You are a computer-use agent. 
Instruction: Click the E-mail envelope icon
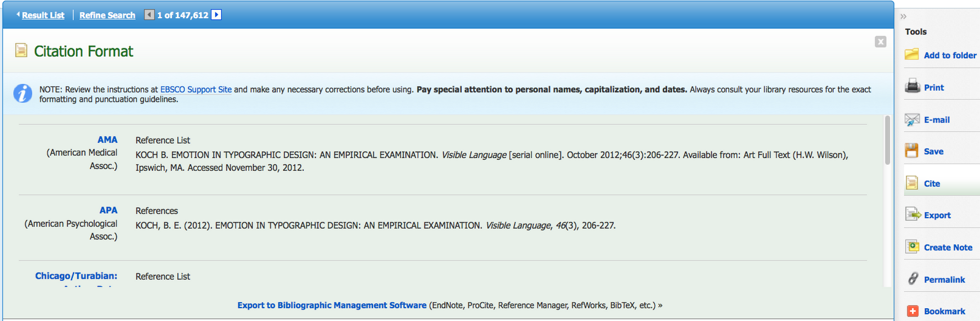tap(912, 119)
